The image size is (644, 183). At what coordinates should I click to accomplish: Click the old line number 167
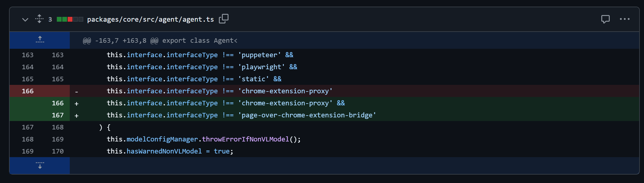coord(28,127)
